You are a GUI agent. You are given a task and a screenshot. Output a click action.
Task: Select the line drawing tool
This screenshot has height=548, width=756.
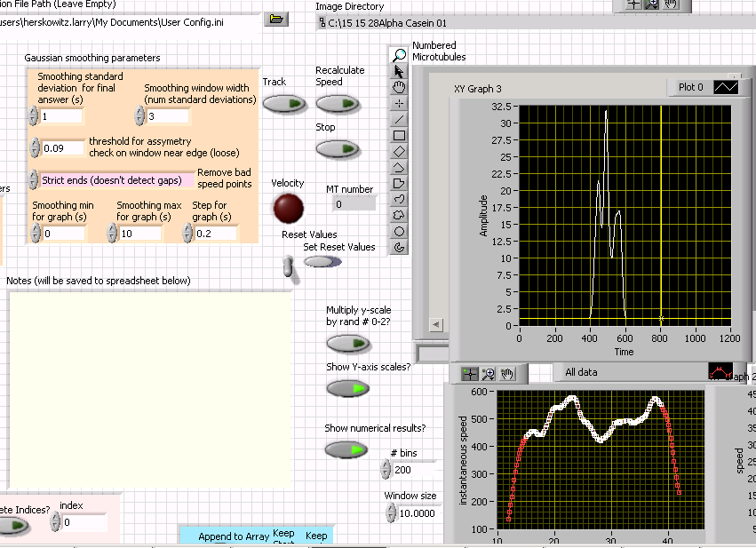(399, 119)
